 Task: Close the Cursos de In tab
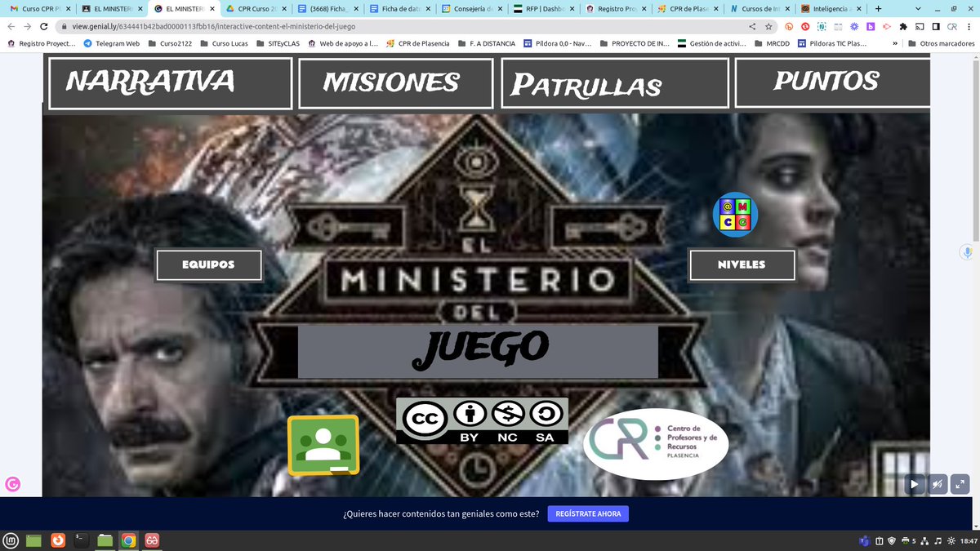click(790, 8)
